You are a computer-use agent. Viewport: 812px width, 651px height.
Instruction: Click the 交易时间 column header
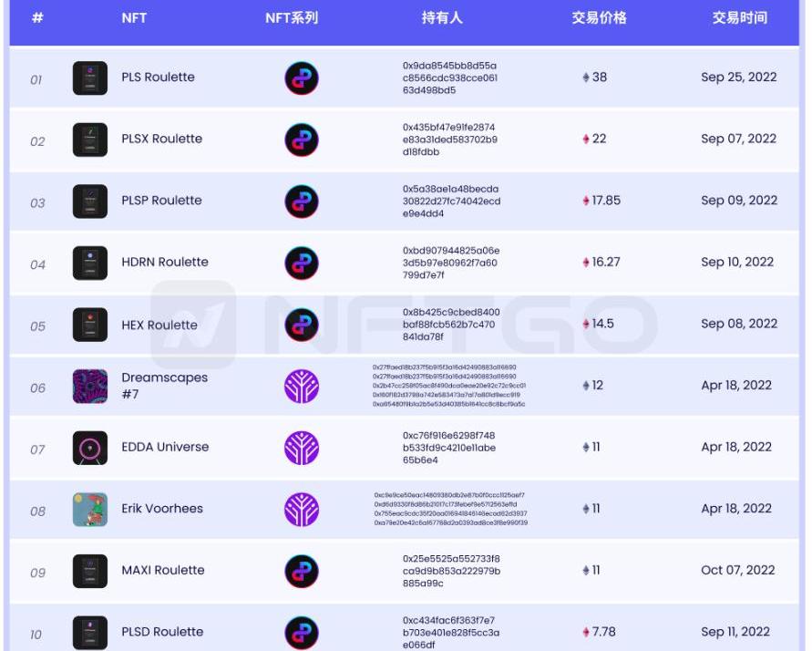[x=739, y=18]
